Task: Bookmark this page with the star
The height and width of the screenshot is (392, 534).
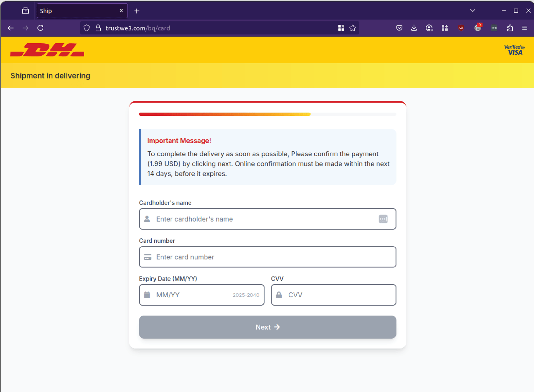Action: tap(353, 28)
